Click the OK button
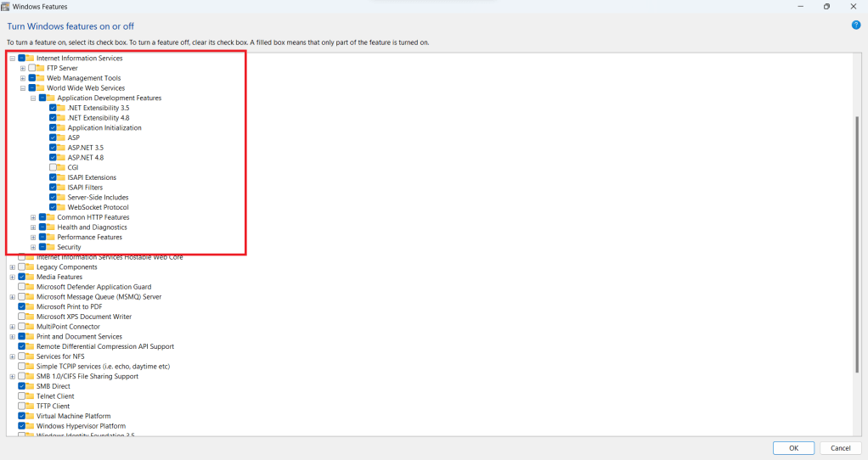The width and height of the screenshot is (868, 460). (x=793, y=448)
